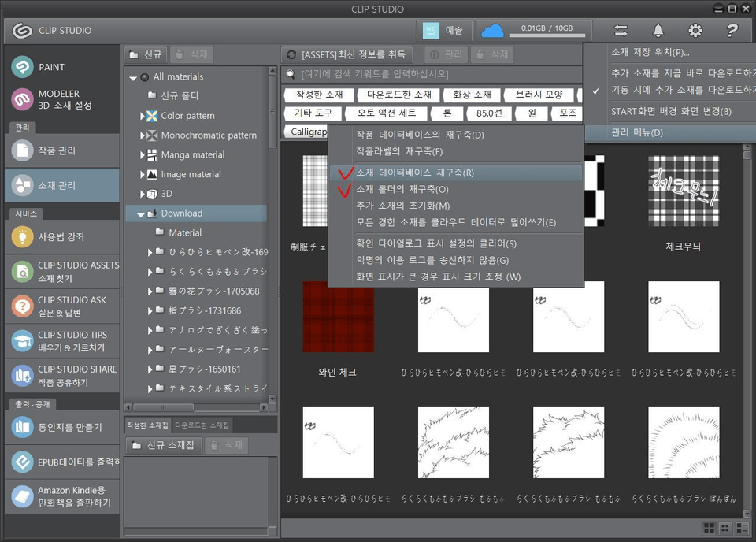Open 동인지를 만들기 item
The image size is (756, 542).
click(x=62, y=427)
